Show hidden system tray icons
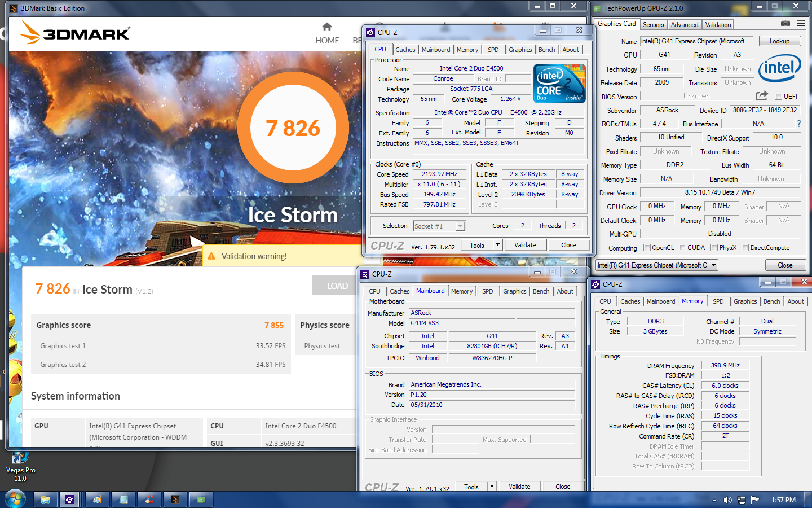Screen dimensions: 812x508 [x=714, y=500]
